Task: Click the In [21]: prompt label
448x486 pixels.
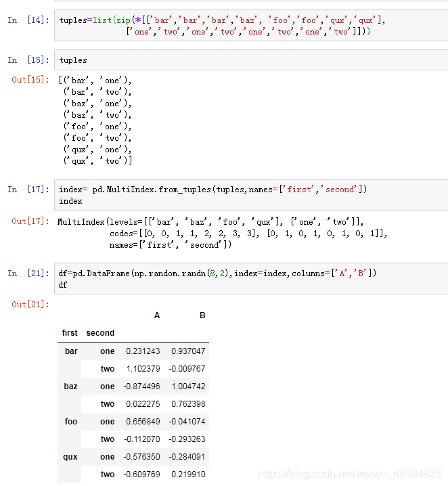Action: 28,273
